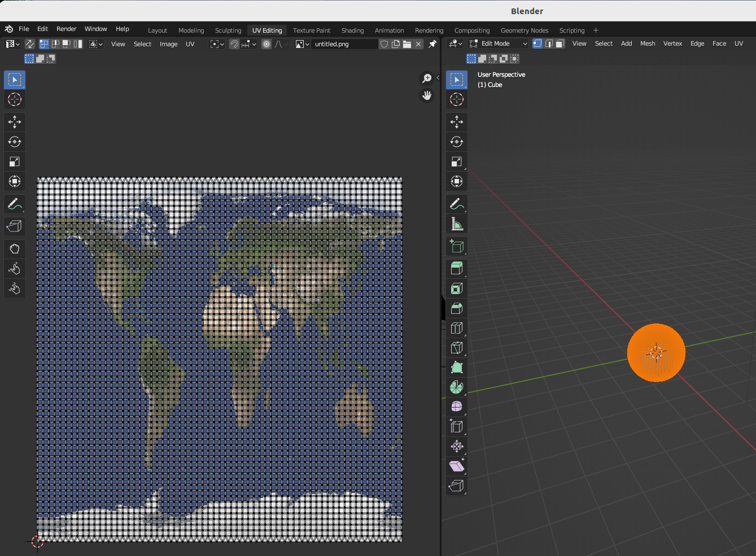This screenshot has height=556, width=756.
Task: Open the UV editor Image menu
Action: [x=168, y=44]
